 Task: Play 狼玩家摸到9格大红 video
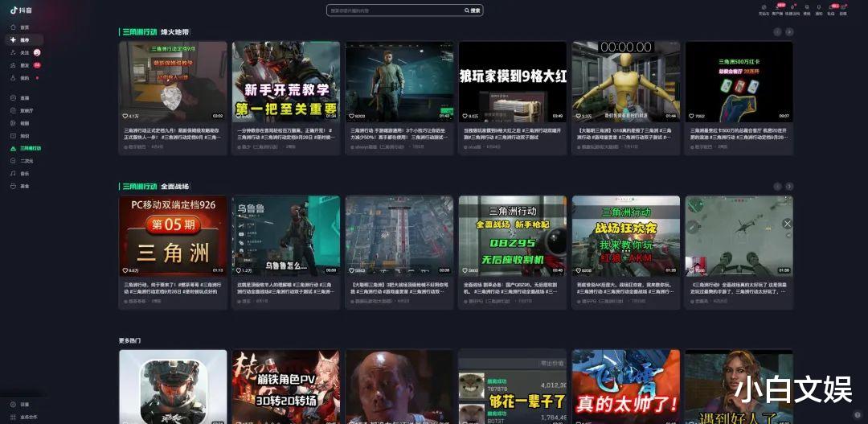point(513,81)
